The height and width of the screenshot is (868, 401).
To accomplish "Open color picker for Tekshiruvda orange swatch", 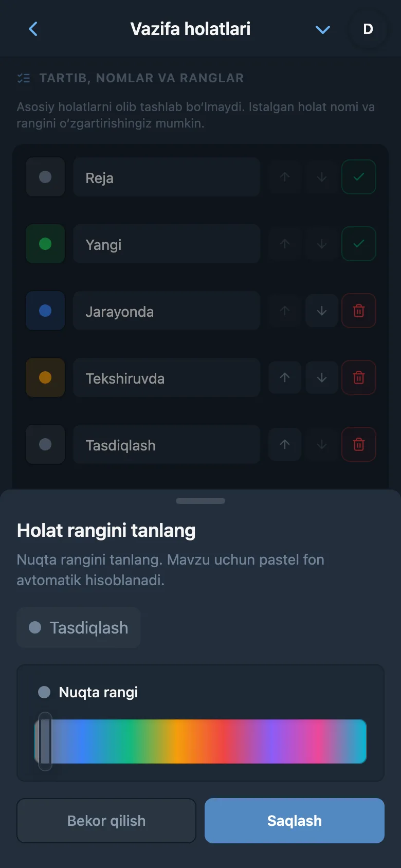I will pyautogui.click(x=45, y=377).
